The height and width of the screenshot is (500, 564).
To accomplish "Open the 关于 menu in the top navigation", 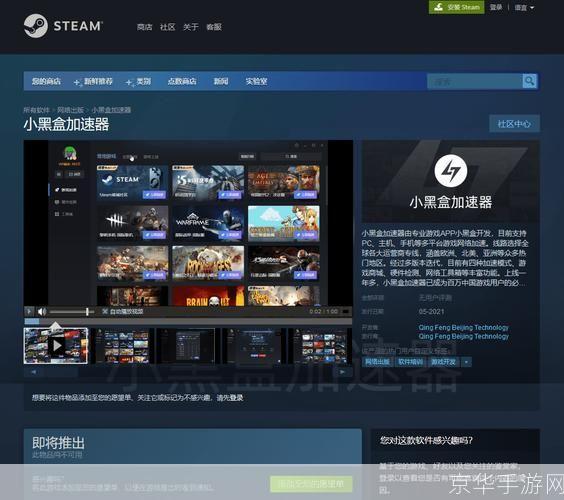I will tap(190, 27).
